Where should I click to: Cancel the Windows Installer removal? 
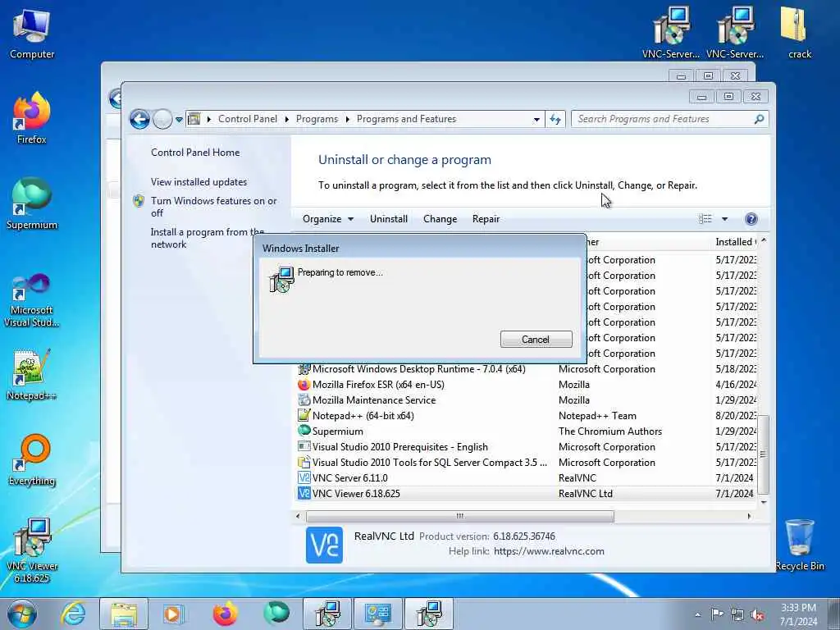pyautogui.click(x=536, y=339)
